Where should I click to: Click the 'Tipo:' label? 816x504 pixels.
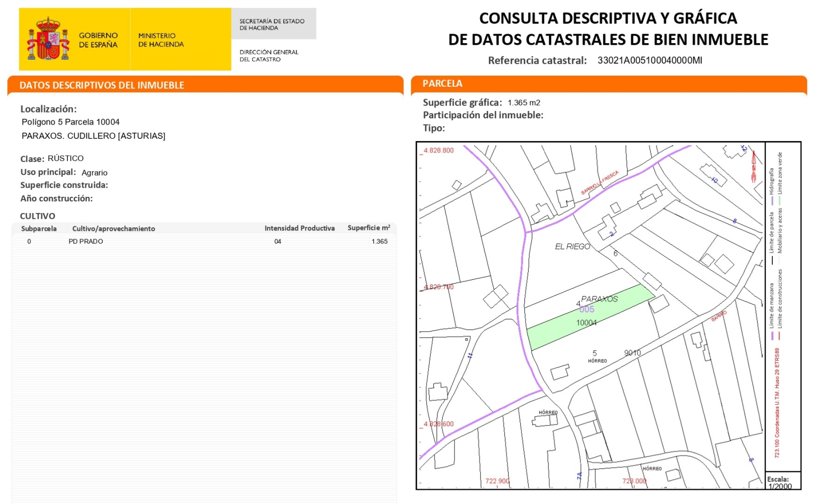click(434, 128)
